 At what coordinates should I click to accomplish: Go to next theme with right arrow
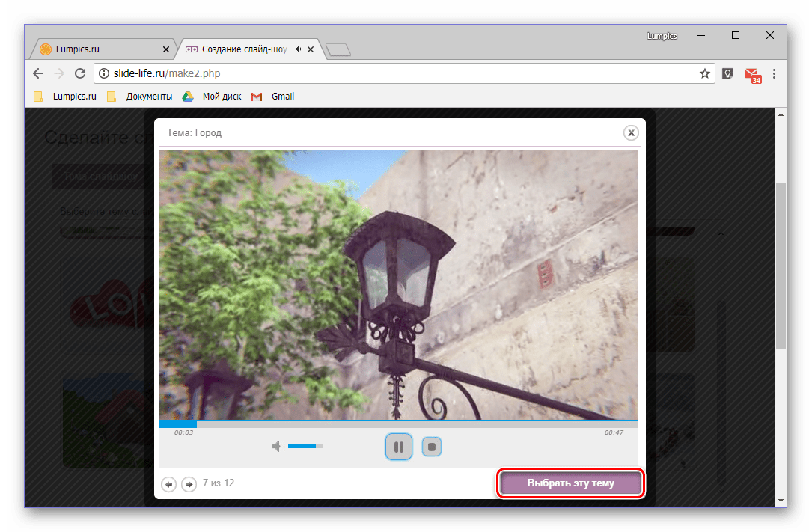tap(189, 484)
